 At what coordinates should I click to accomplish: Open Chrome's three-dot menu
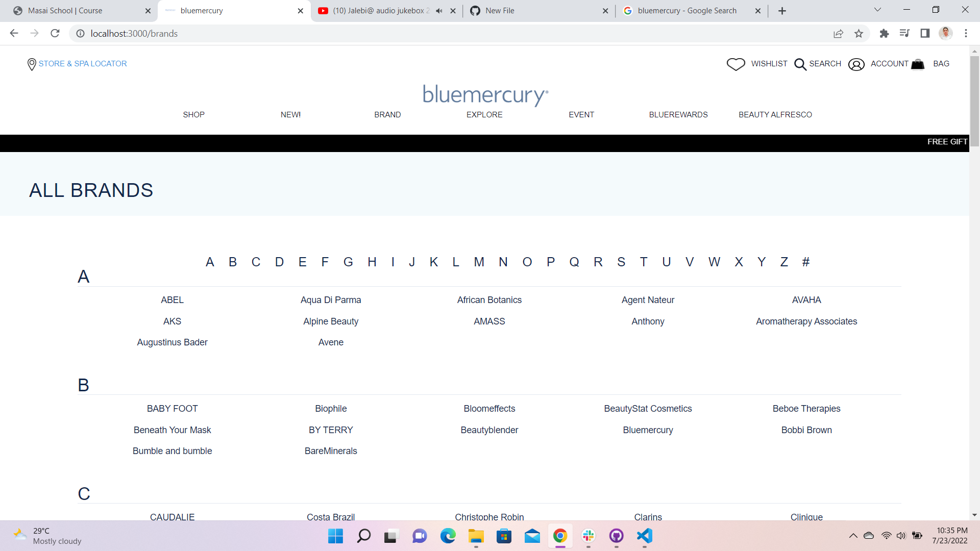coord(966,33)
